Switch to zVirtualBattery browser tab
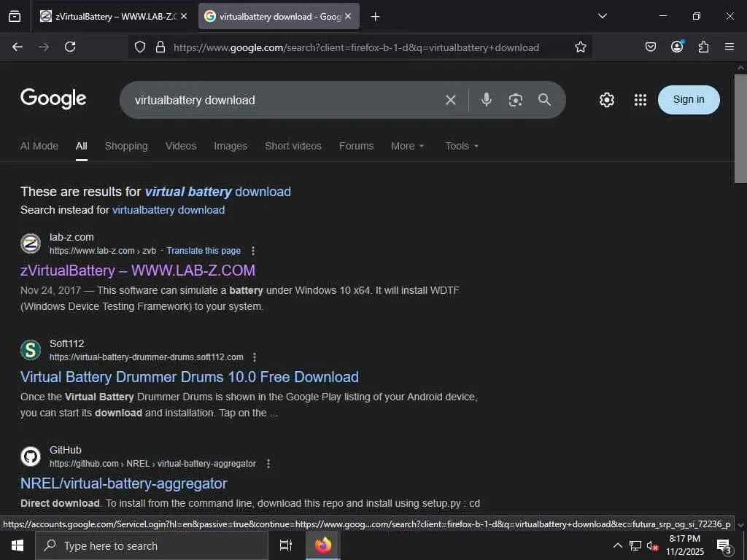This screenshot has width=747, height=560. 113,17
